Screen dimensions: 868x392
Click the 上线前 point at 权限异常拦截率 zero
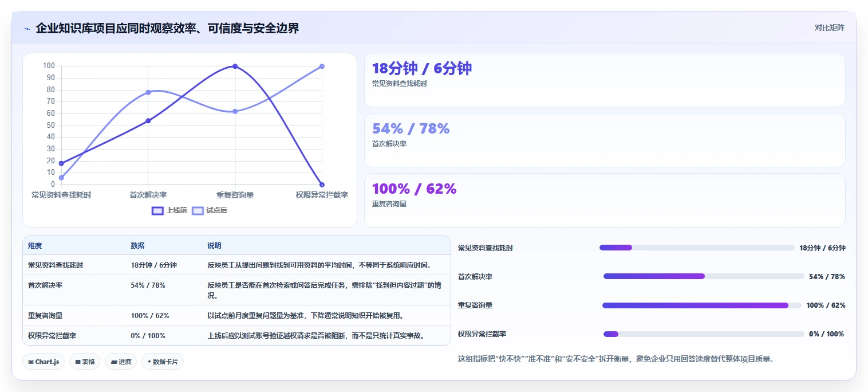(x=322, y=185)
